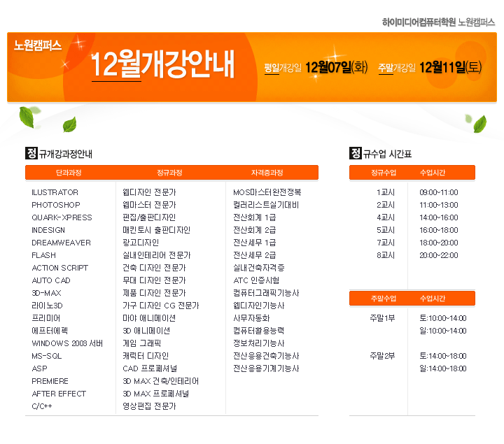Select the 자격증과정 column header
The width and height of the screenshot is (504, 444).
[x=267, y=173]
